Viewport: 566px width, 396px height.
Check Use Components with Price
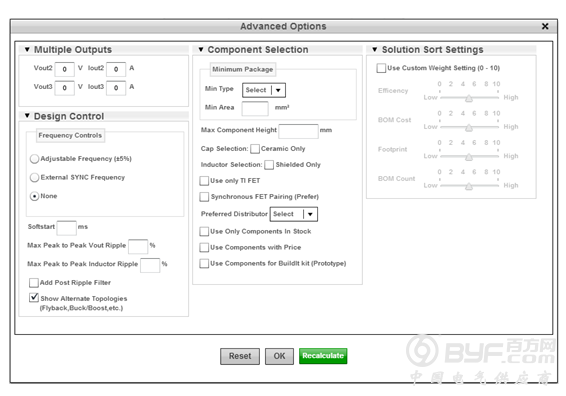point(204,248)
